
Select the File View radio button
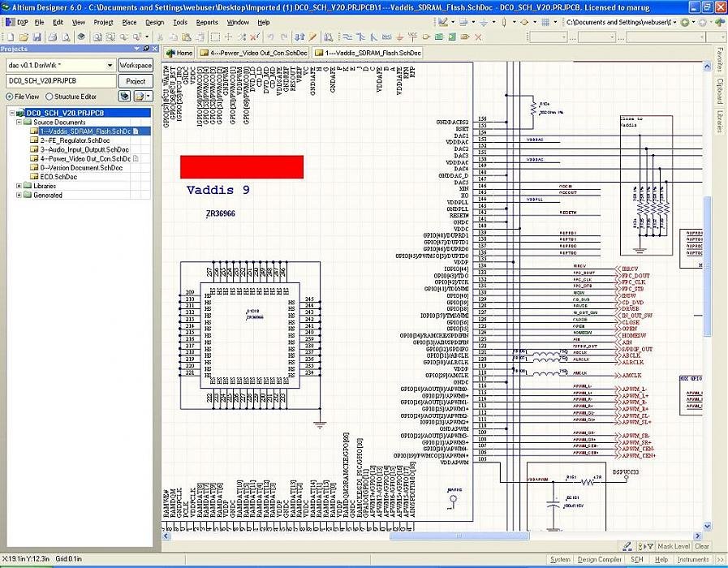(9, 97)
